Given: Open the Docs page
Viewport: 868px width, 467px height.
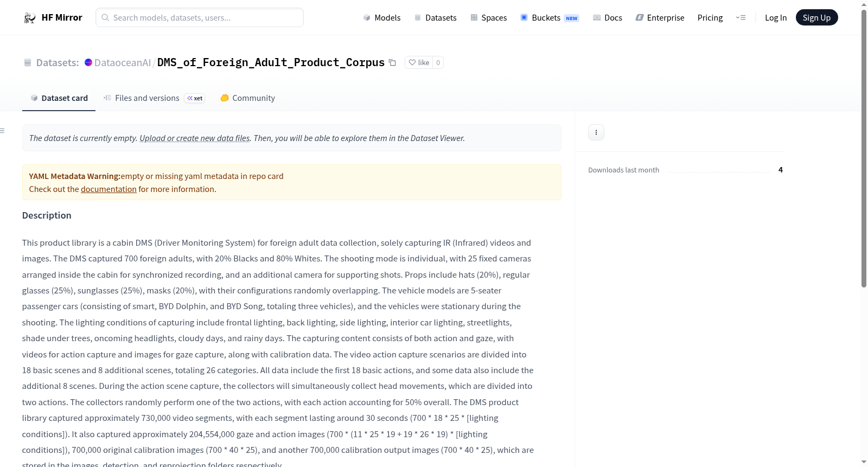Looking at the screenshot, I should tap(608, 18).
